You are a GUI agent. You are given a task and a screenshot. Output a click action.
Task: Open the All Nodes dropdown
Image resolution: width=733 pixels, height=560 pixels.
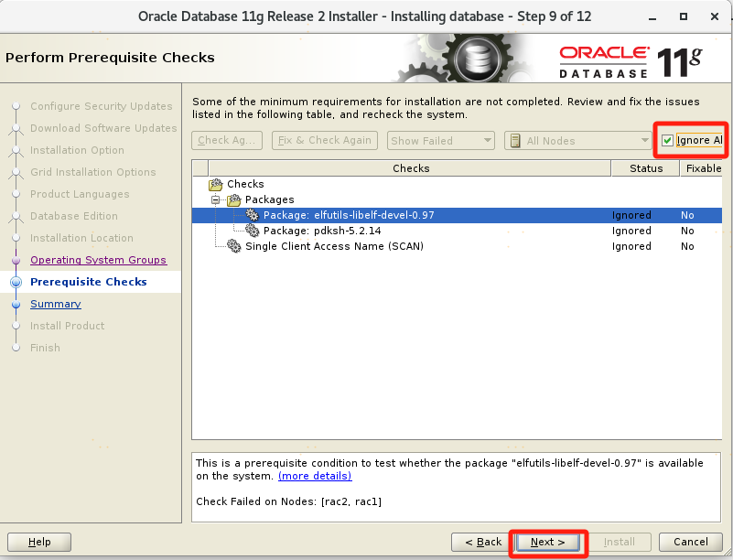click(577, 141)
